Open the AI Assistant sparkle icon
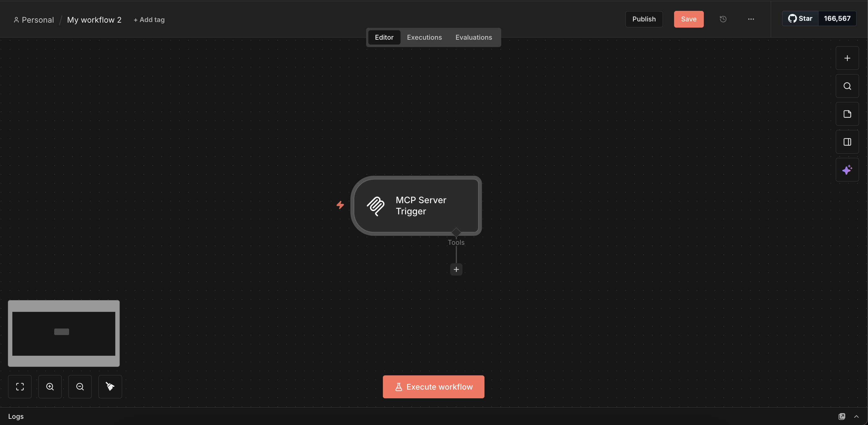Screen dimensions: 868x425 [847, 169]
